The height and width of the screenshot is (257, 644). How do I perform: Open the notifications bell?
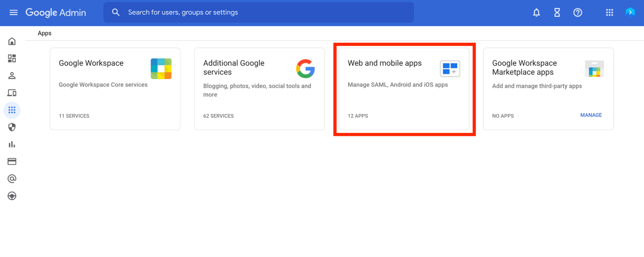536,13
